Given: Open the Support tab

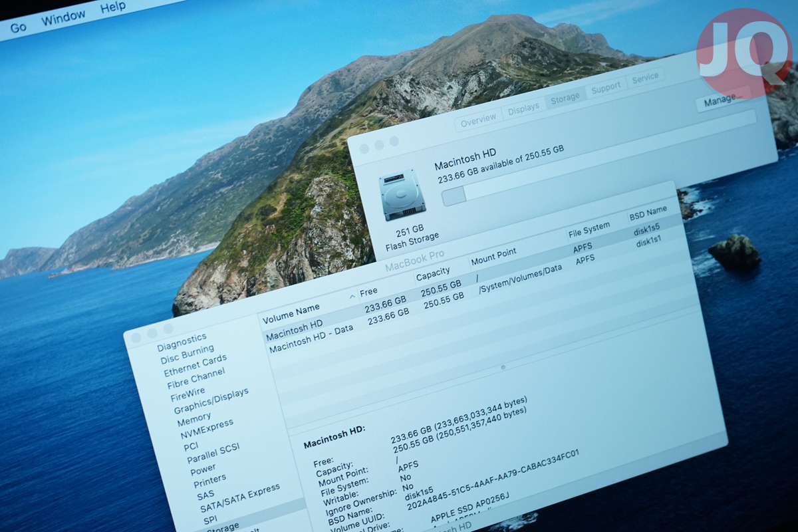Looking at the screenshot, I should tap(606, 88).
